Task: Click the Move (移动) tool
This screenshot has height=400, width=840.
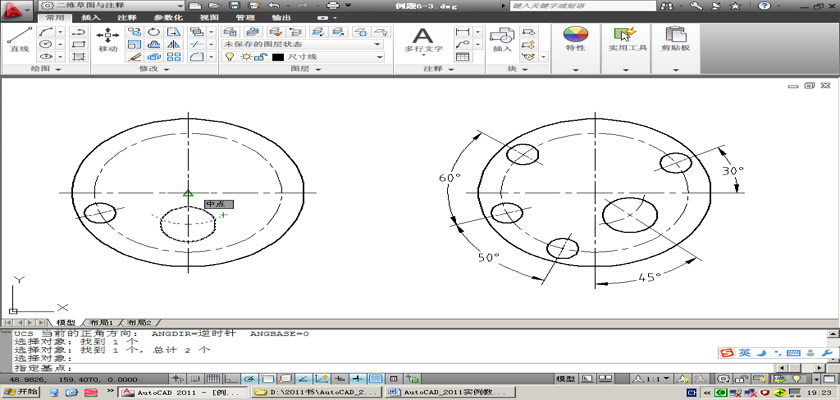Action: point(108,38)
